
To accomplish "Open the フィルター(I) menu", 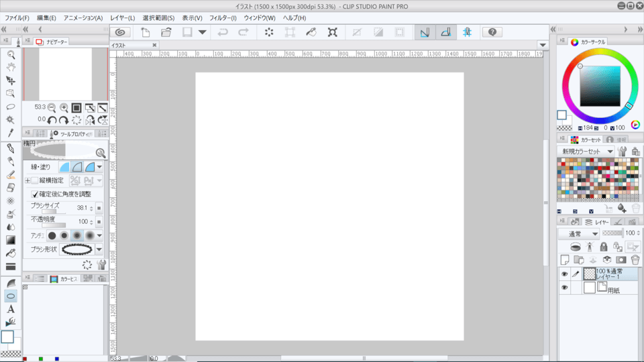I will pos(223,17).
